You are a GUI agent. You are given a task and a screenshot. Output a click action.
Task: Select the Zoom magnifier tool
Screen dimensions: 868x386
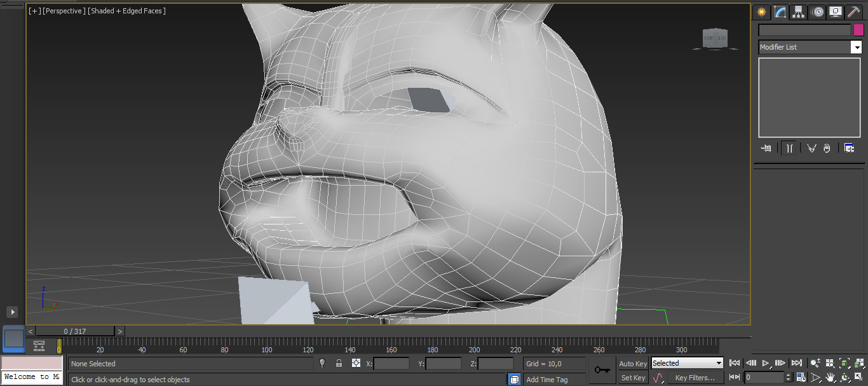pyautogui.click(x=815, y=363)
